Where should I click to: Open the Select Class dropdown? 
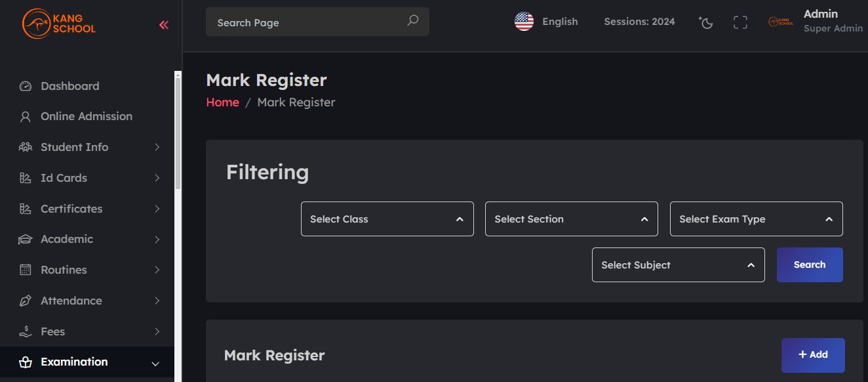[x=387, y=219]
